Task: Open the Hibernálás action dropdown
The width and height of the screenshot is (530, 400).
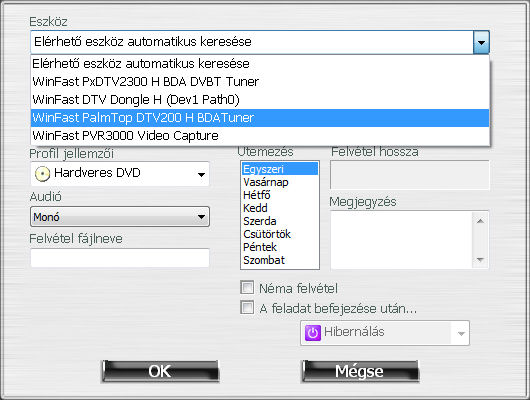Action: (x=385, y=333)
